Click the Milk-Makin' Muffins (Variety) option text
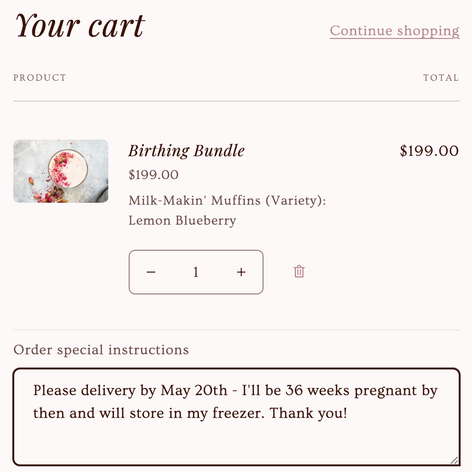The height and width of the screenshot is (472, 472). pos(227,200)
